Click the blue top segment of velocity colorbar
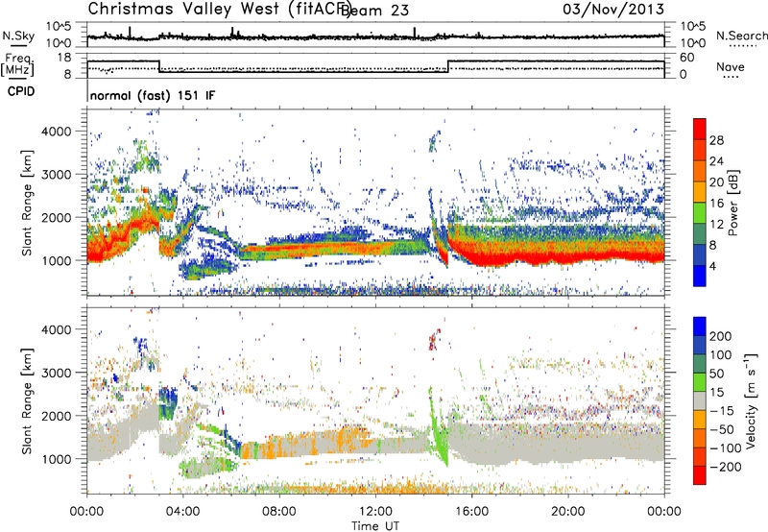This screenshot has height=532, width=768. (x=700, y=326)
